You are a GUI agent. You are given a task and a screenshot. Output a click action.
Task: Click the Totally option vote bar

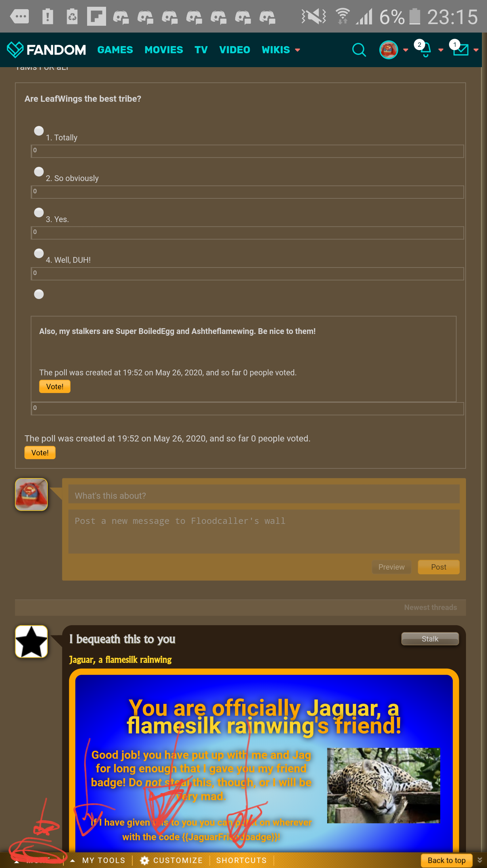click(x=247, y=151)
